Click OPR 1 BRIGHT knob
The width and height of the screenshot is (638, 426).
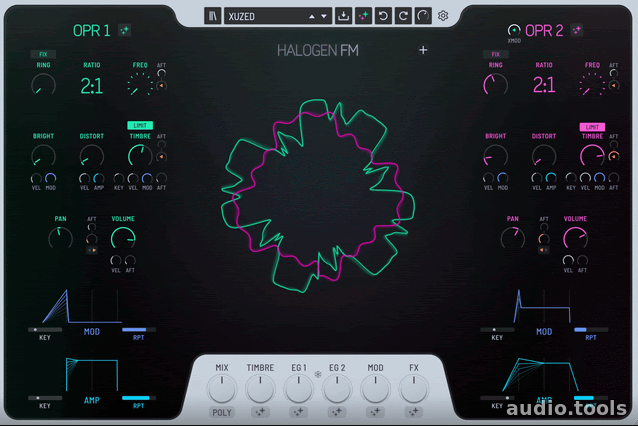tap(44, 156)
